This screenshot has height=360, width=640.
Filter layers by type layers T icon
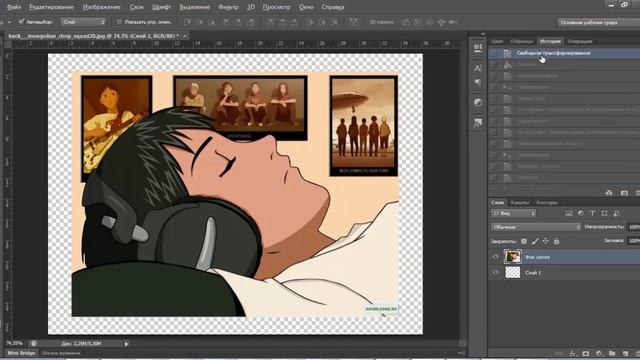point(592,213)
